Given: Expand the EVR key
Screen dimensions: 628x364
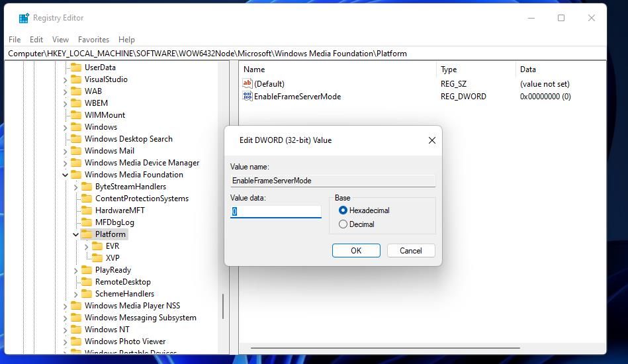Looking at the screenshot, I should click(x=87, y=247).
